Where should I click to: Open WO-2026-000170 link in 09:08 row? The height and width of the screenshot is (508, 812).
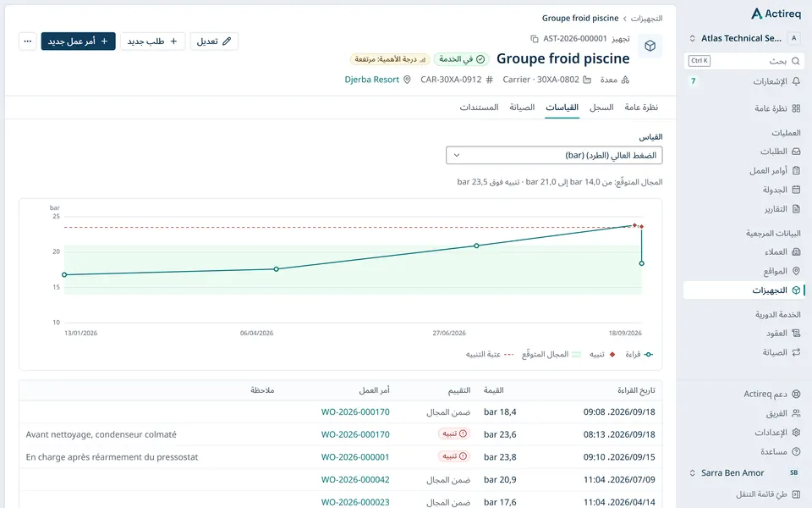pyautogui.click(x=355, y=412)
